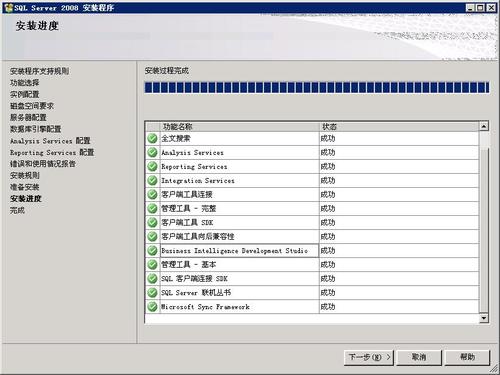Click the Integration Services feature name
Screen dimensions: 500x375
point(198,181)
